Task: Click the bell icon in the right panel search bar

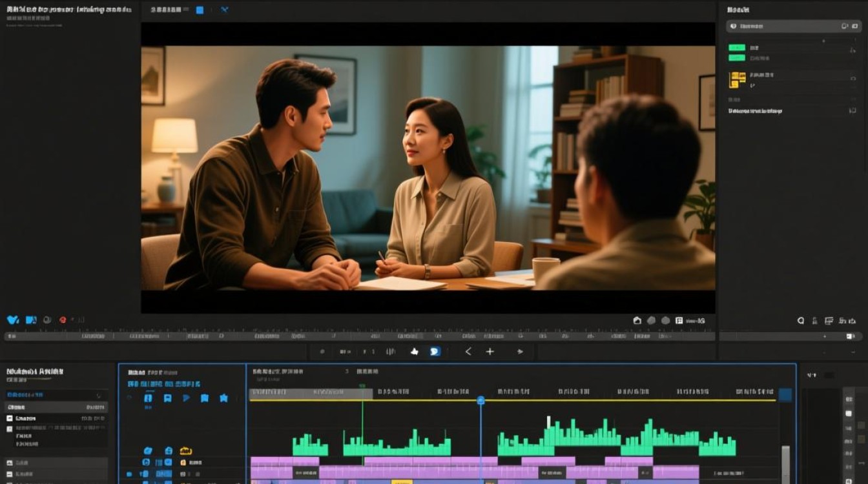Action: (x=845, y=26)
